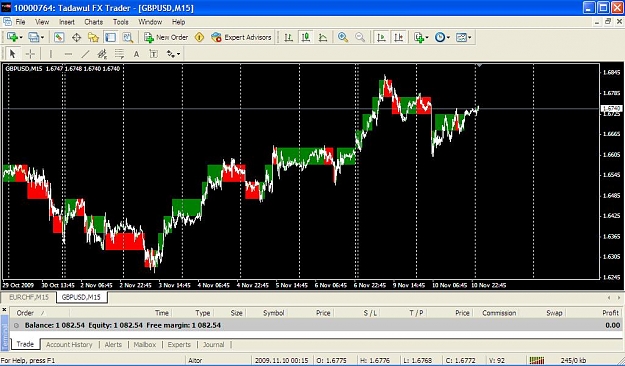The image size is (625, 366).
Task: Open the Navigator folder-star icon
Action: pos(93,37)
